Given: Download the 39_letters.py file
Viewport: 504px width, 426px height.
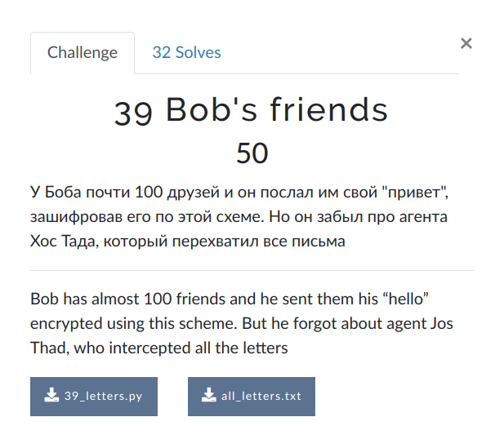Looking at the screenshot, I should tap(94, 397).
